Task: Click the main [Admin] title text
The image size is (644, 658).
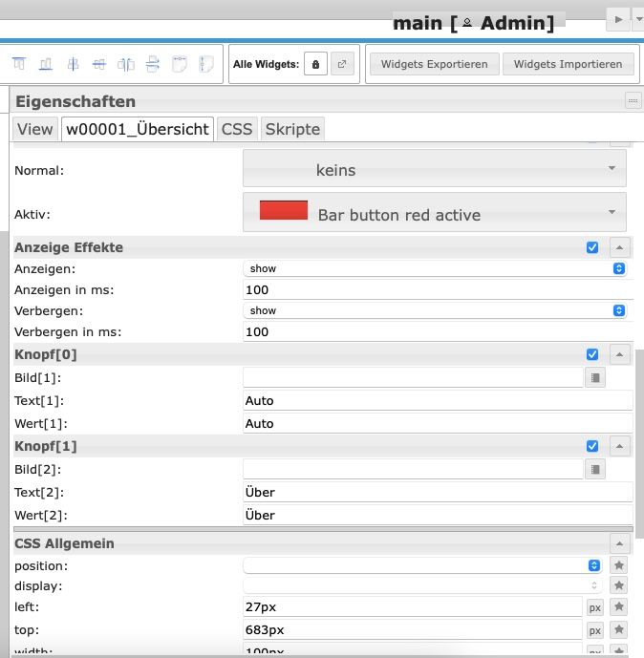Action: [473, 23]
